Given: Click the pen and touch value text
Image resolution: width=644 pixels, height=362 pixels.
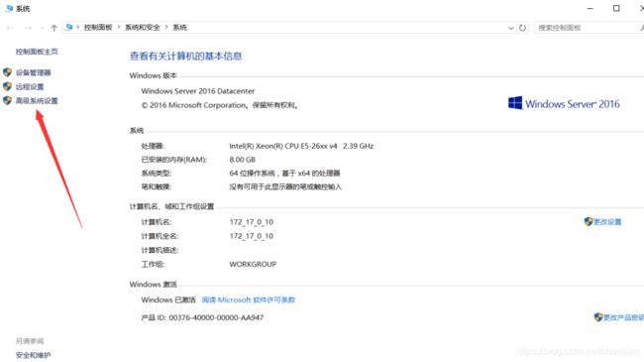Looking at the screenshot, I should point(285,187).
